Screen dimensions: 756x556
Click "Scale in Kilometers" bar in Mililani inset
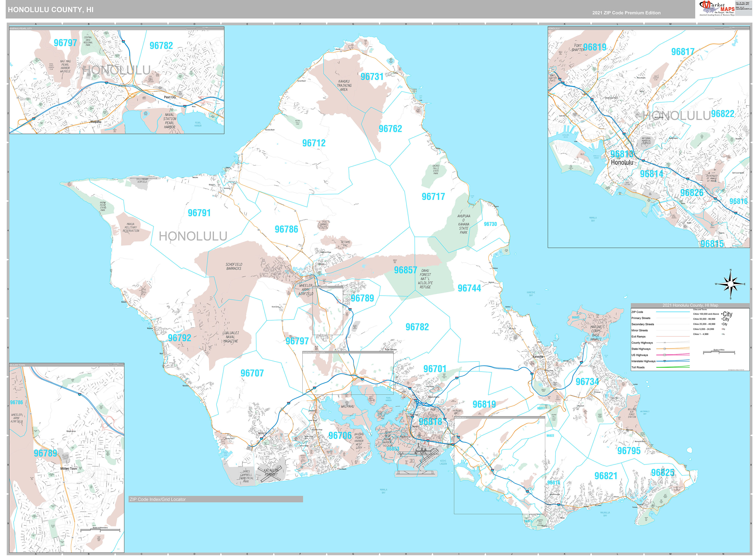pyautogui.click(x=100, y=530)
